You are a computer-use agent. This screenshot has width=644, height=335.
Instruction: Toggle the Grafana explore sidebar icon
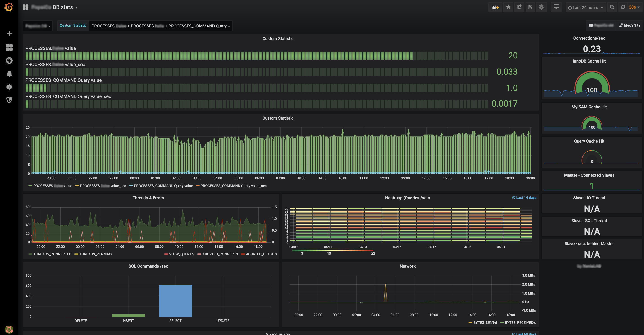tap(9, 60)
